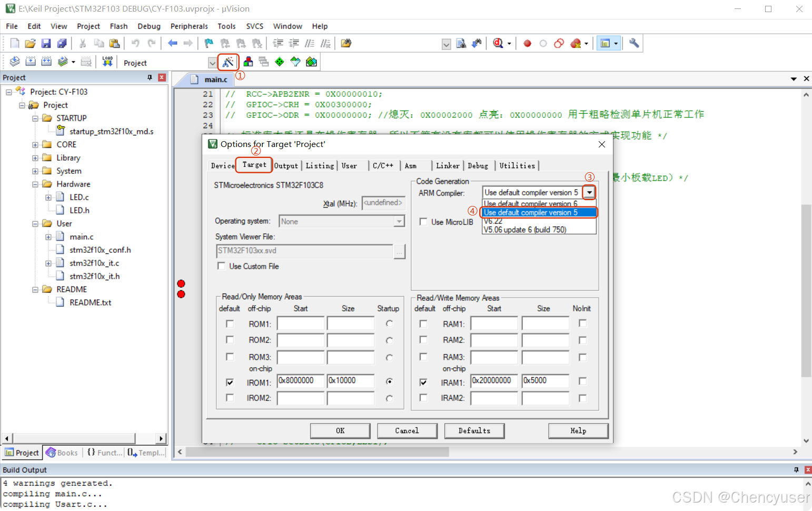Collapse the Hardware folder node
This screenshot has height=511, width=812.
(35, 184)
